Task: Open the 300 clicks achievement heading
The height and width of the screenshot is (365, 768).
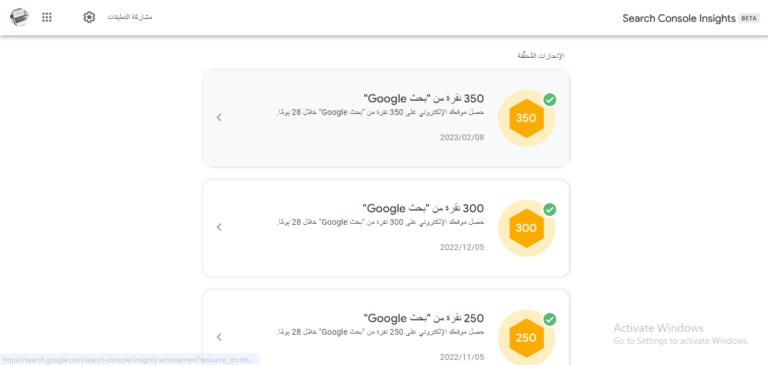Action: [x=423, y=209]
